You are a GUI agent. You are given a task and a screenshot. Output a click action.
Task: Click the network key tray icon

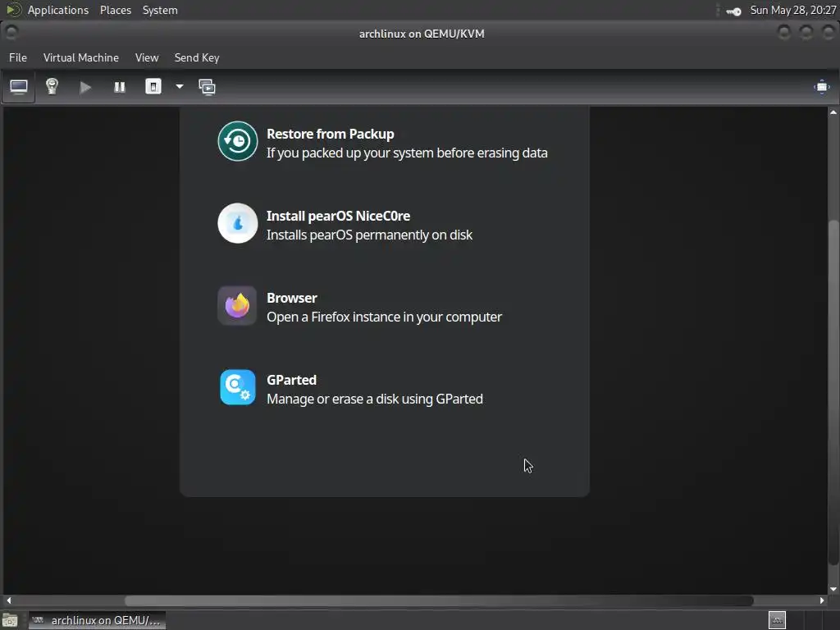click(x=733, y=11)
